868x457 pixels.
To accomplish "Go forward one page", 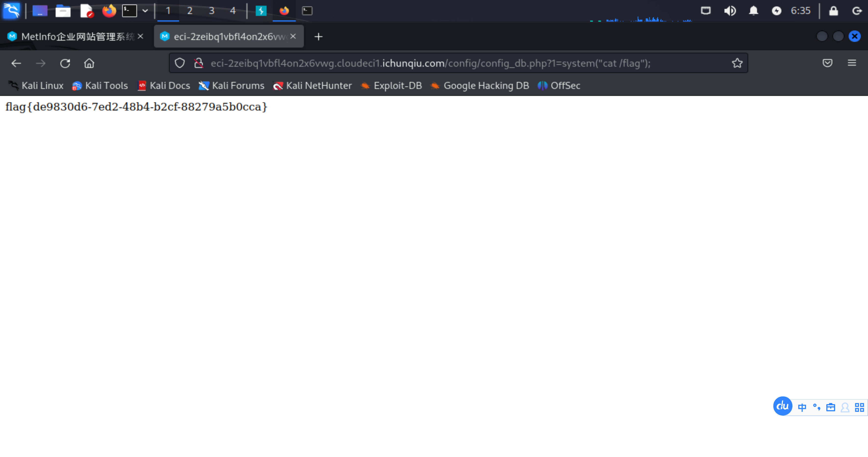I will click(40, 63).
